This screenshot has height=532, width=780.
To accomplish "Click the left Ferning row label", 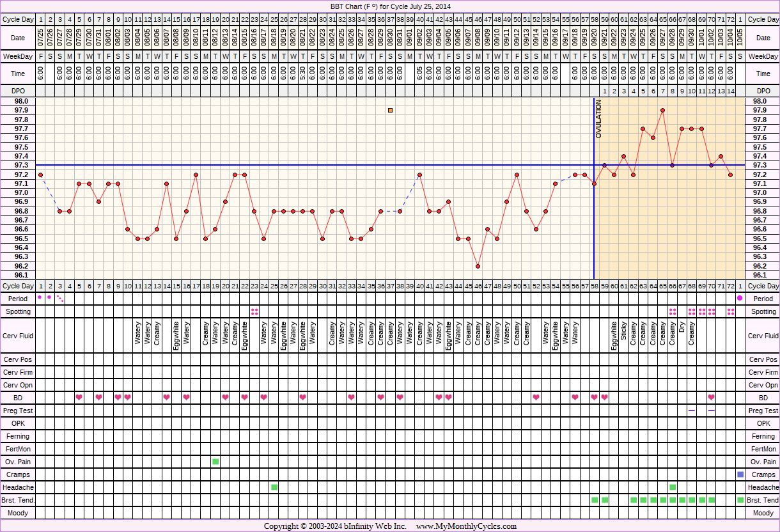I will tap(19, 436).
